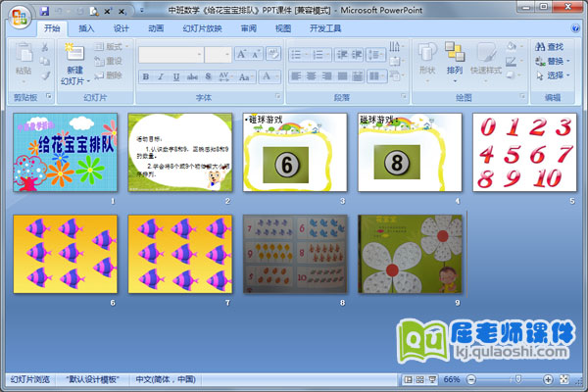Zoom in with the plus button
Viewport: 588px width, 392px height.
(548, 379)
